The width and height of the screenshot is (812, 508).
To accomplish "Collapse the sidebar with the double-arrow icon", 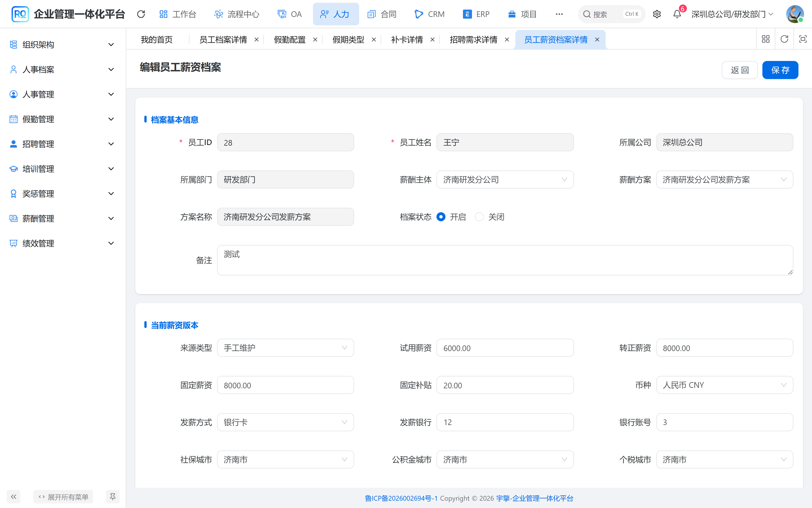I will pyautogui.click(x=14, y=497).
